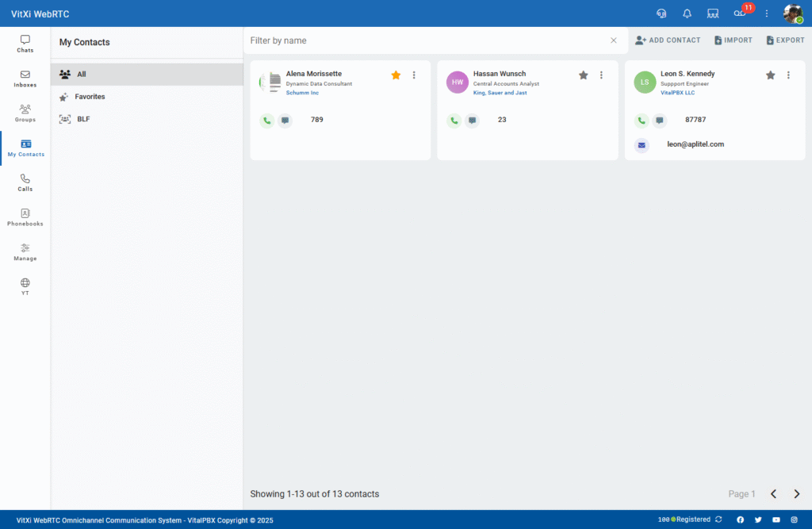Screen dimensions: 812x529
Task: Call Alena Morissette using the phone icon
Action: [x=266, y=121]
